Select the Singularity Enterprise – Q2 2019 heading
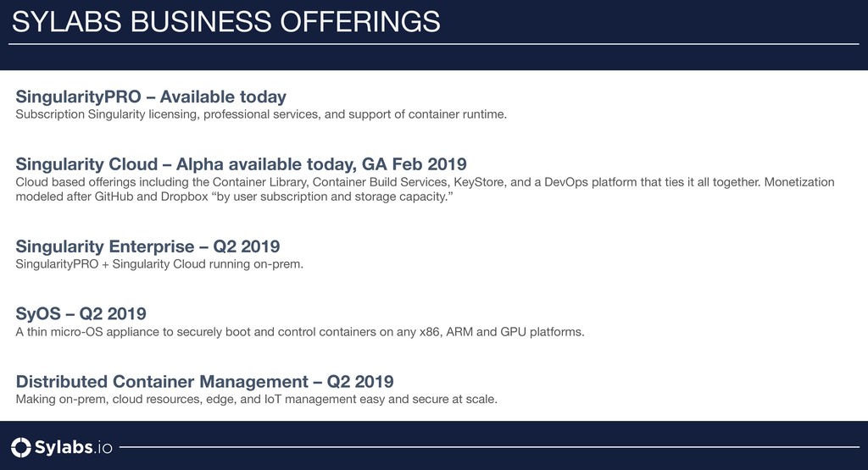 point(147,246)
